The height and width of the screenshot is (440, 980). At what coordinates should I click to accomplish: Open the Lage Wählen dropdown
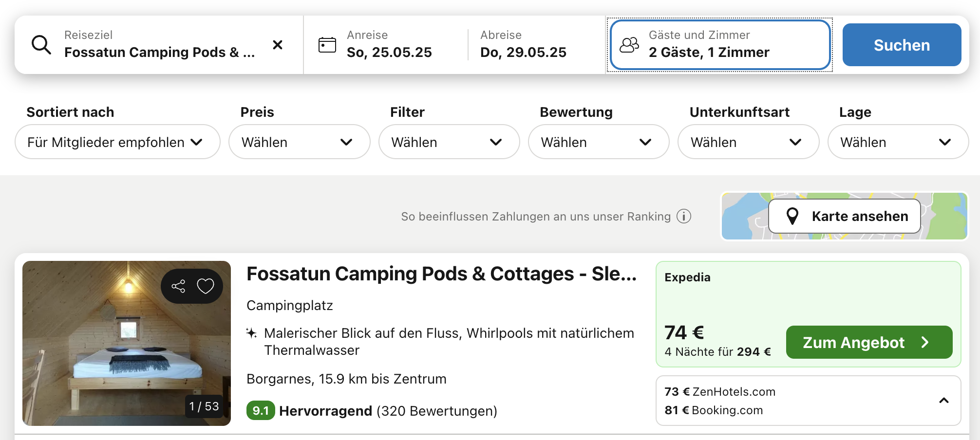click(x=898, y=142)
